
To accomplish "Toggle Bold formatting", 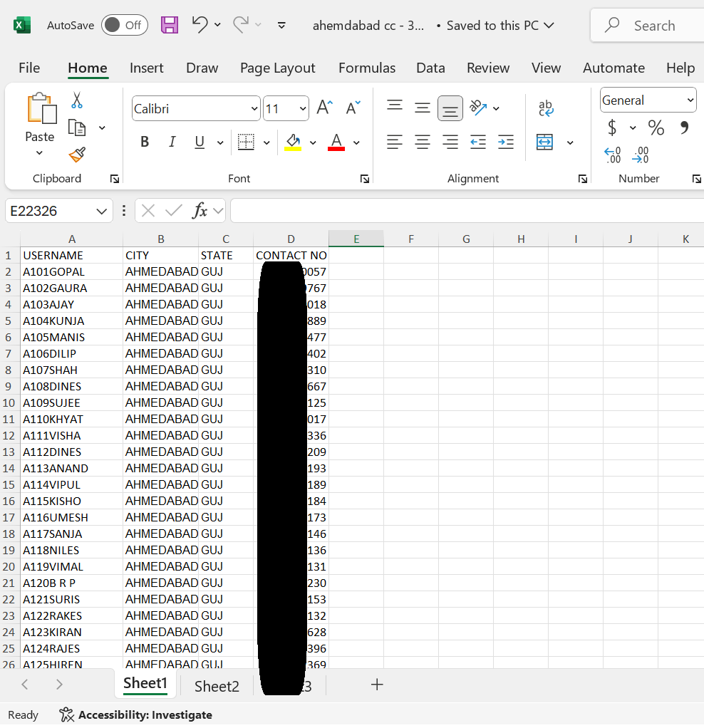I will click(145, 142).
